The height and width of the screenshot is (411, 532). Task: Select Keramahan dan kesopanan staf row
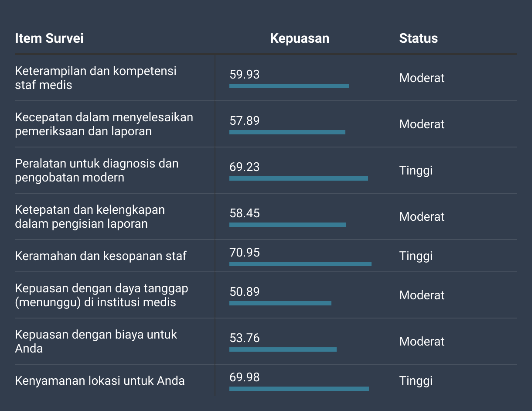(266, 256)
